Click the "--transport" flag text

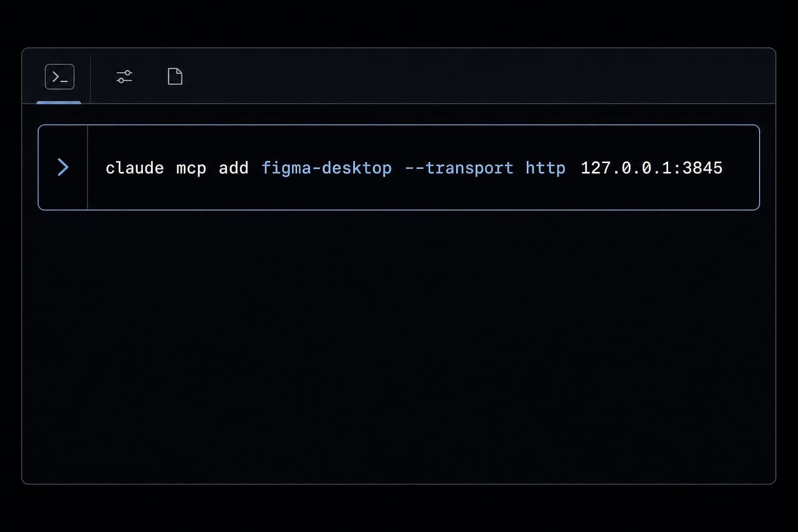(459, 168)
